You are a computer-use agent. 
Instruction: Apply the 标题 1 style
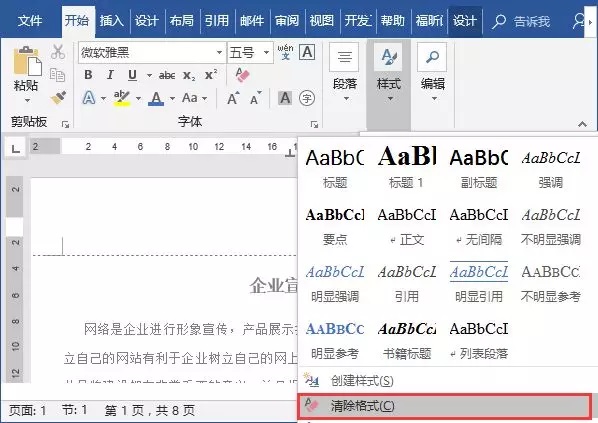click(x=407, y=167)
